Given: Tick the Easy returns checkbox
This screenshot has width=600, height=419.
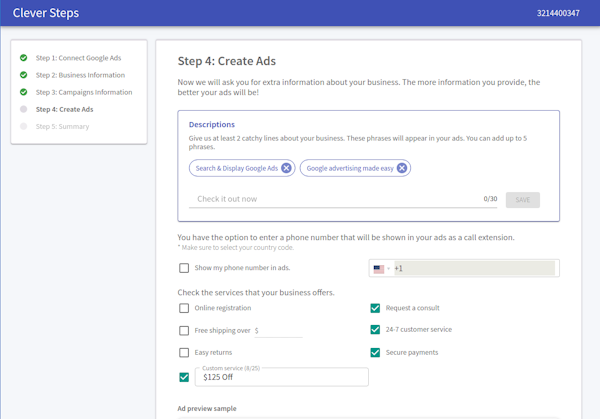Looking at the screenshot, I should [x=184, y=352].
